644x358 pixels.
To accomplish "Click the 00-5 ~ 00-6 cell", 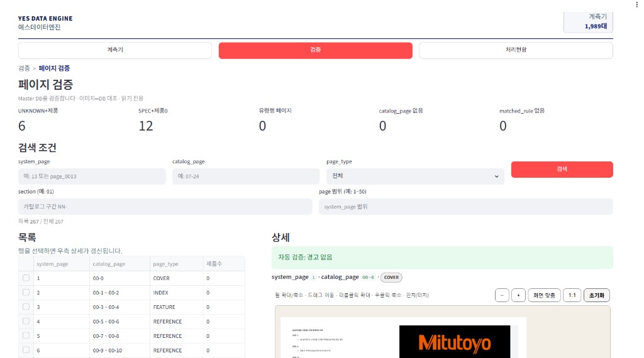I will click(x=119, y=322).
